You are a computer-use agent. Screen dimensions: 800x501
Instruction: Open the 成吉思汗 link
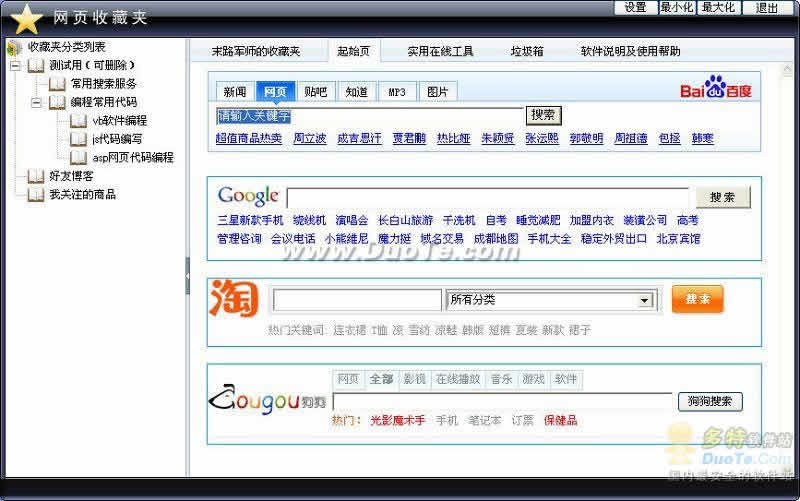pyautogui.click(x=359, y=138)
